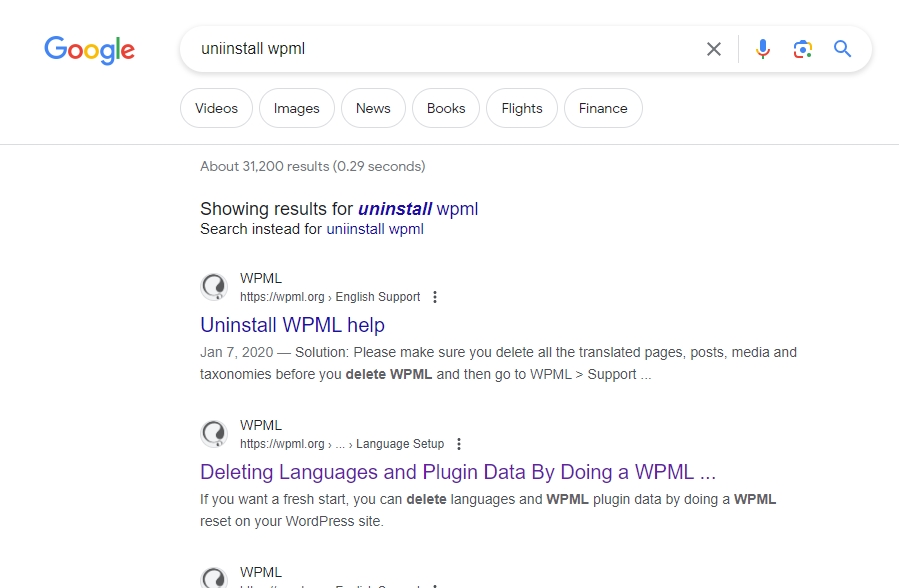Image resolution: width=899 pixels, height=588 pixels.
Task: Open 'Deleting Languages and Plugin Data' result
Action: click(x=458, y=472)
